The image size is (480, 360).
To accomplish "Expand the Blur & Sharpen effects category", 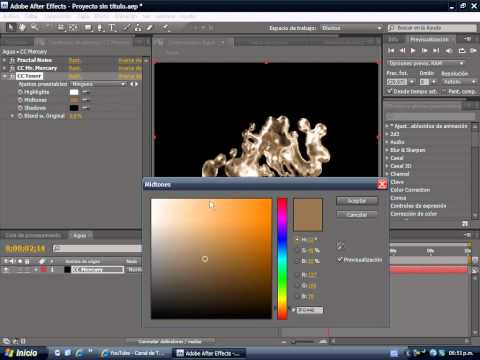I will point(407,150).
